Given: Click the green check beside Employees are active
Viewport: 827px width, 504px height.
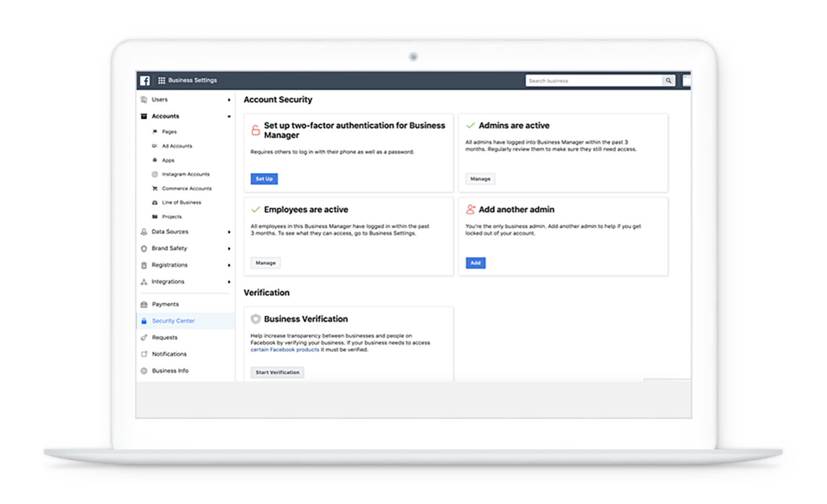Looking at the screenshot, I should [x=255, y=210].
